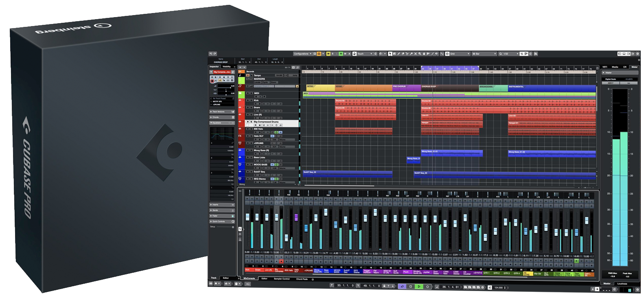The width and height of the screenshot is (644, 298).
Task: Select the Range Selection tool
Action: click(x=394, y=54)
